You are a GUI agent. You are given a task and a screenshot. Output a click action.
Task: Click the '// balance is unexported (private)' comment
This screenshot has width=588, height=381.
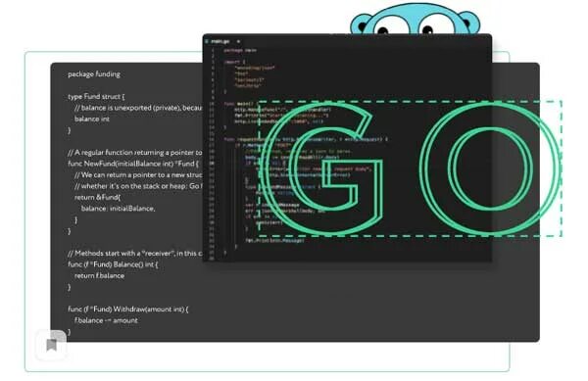point(138,108)
